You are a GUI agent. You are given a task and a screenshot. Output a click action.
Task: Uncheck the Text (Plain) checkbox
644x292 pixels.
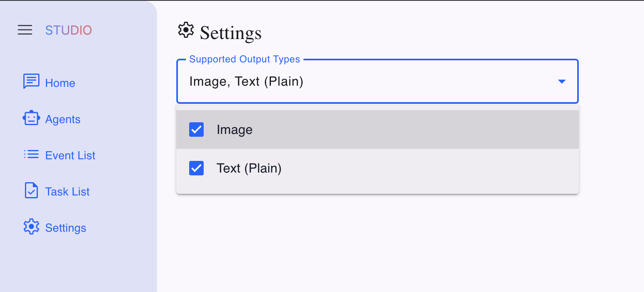[x=196, y=168]
